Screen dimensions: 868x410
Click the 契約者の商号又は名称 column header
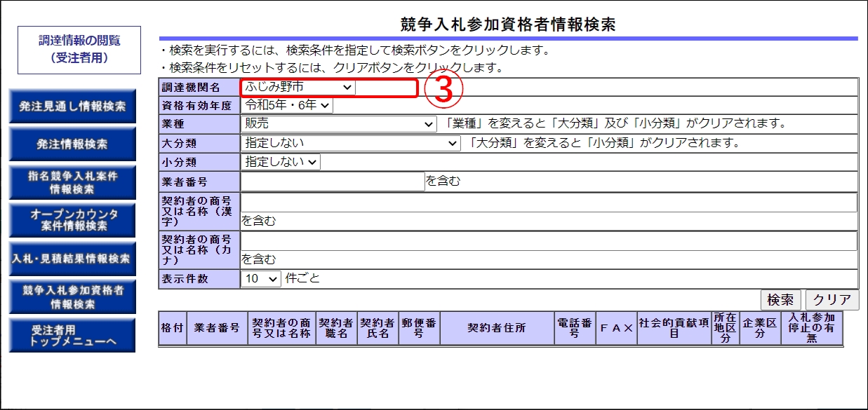click(281, 328)
